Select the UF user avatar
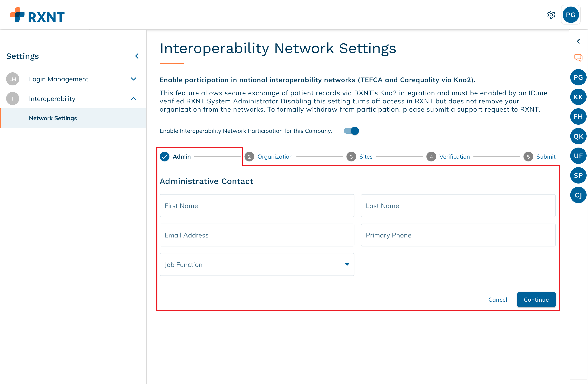588x384 pixels. (x=578, y=156)
